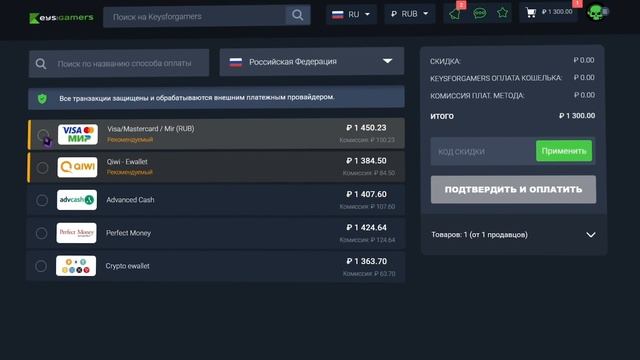This screenshot has height=360, width=640.
Task: Click the Advcash logo
Action: [x=77, y=200]
